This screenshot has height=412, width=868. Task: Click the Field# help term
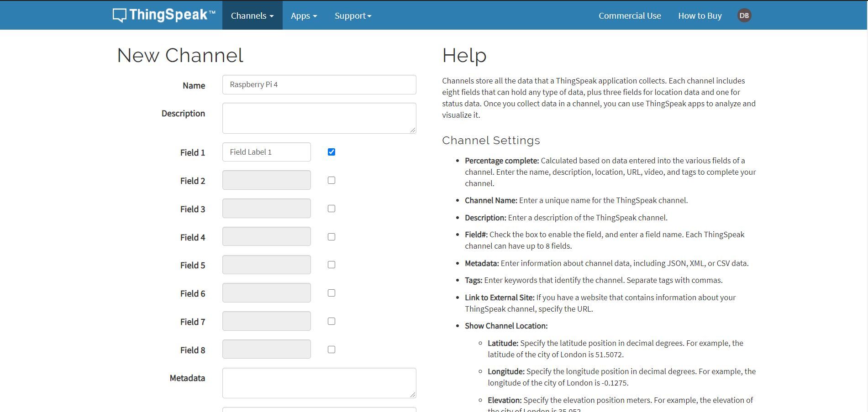point(476,235)
